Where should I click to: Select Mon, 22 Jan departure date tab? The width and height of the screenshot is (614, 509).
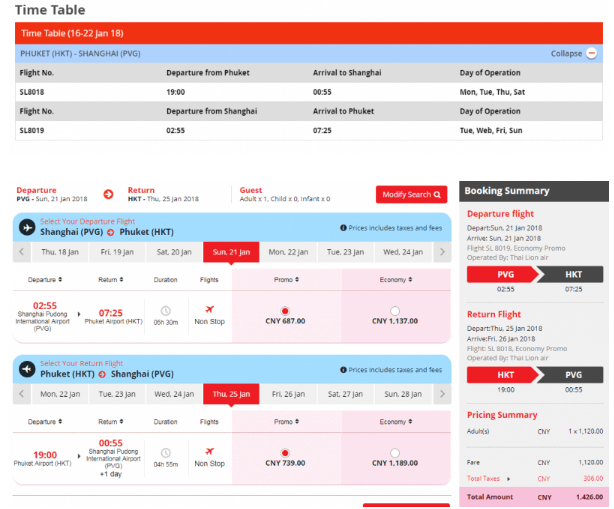click(x=288, y=252)
